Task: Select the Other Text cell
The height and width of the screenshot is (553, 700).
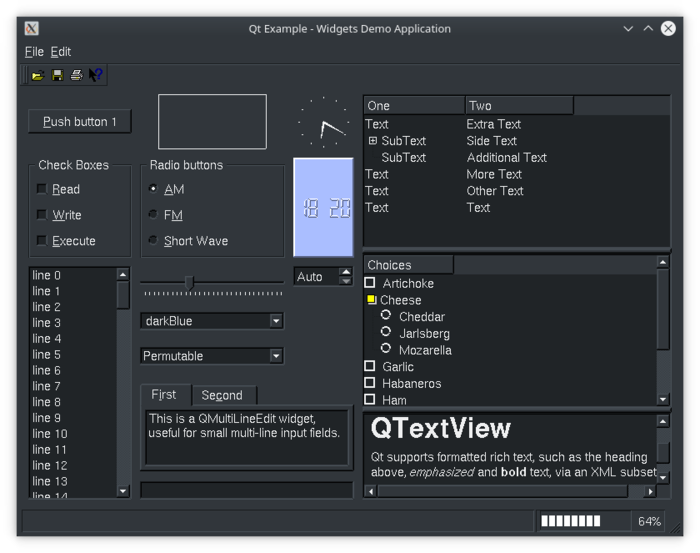Action: 495,191
